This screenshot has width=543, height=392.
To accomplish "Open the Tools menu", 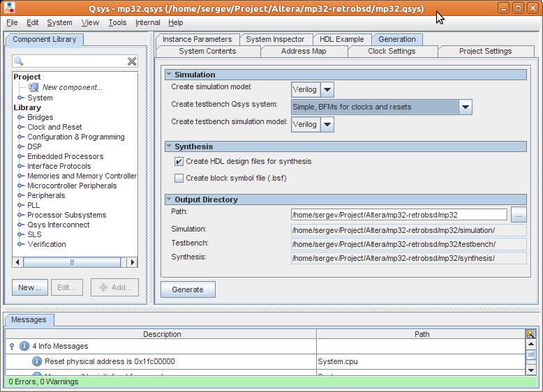I will pyautogui.click(x=117, y=22).
